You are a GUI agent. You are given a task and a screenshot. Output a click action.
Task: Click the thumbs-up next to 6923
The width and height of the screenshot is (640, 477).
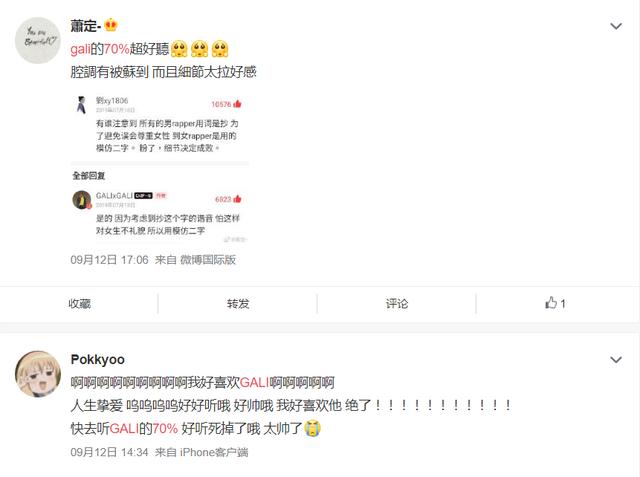238,199
